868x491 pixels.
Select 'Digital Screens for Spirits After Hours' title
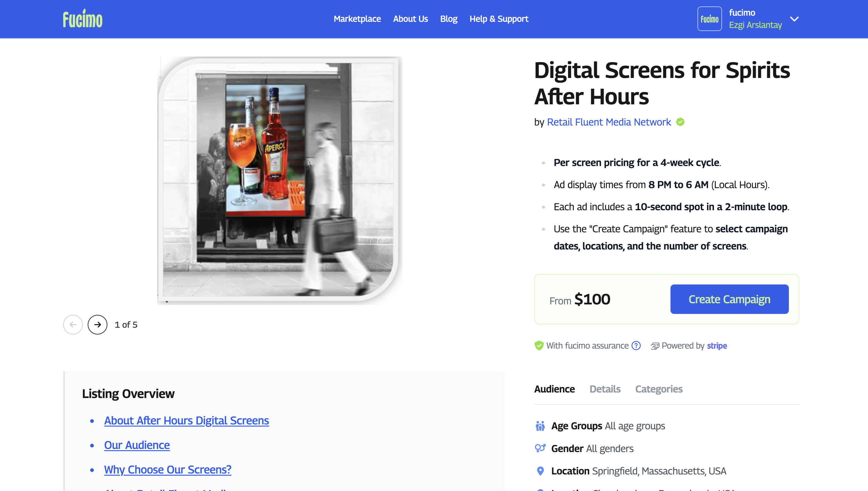(x=662, y=83)
